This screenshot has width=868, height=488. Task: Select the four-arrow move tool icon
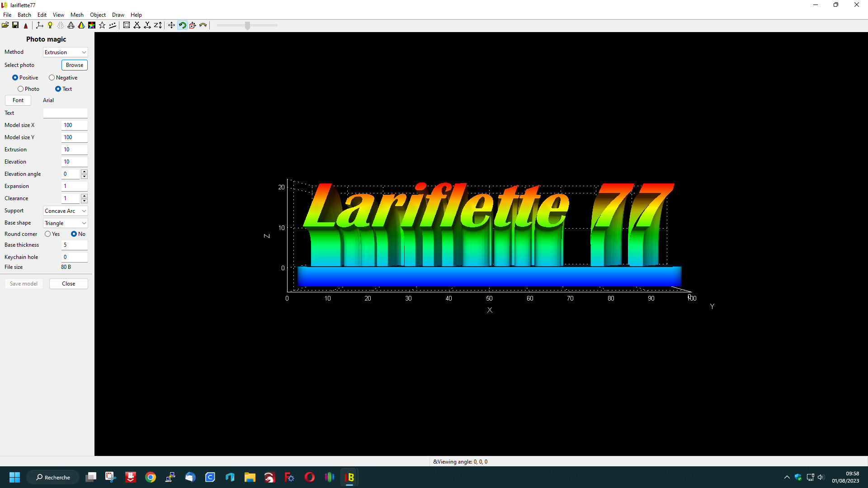pyautogui.click(x=171, y=25)
